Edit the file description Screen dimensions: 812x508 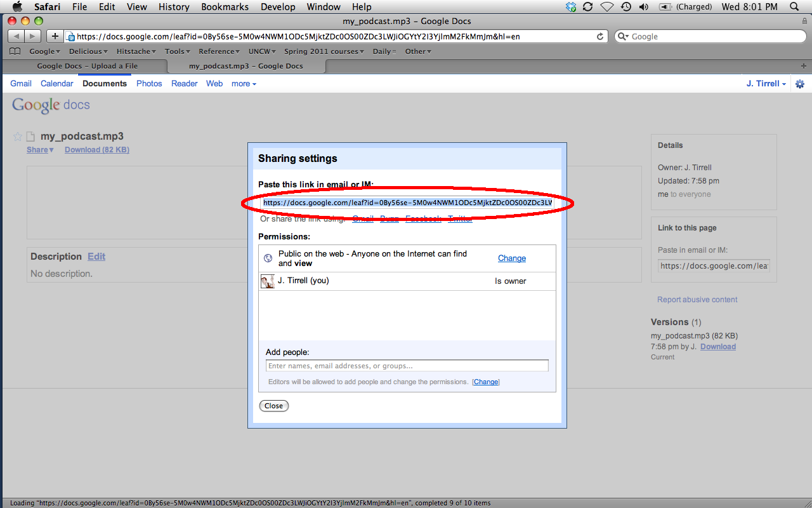(96, 257)
